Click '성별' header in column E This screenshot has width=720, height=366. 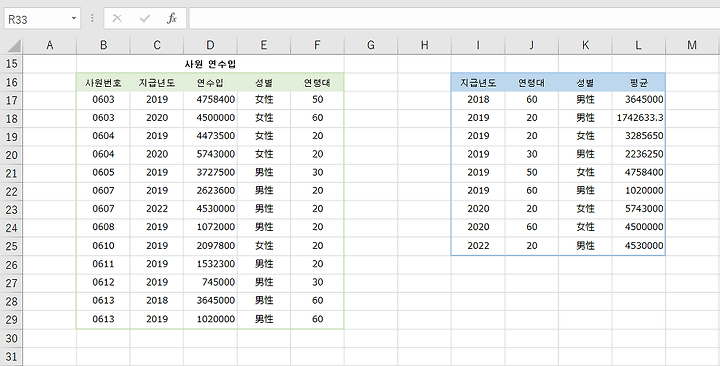coord(264,83)
